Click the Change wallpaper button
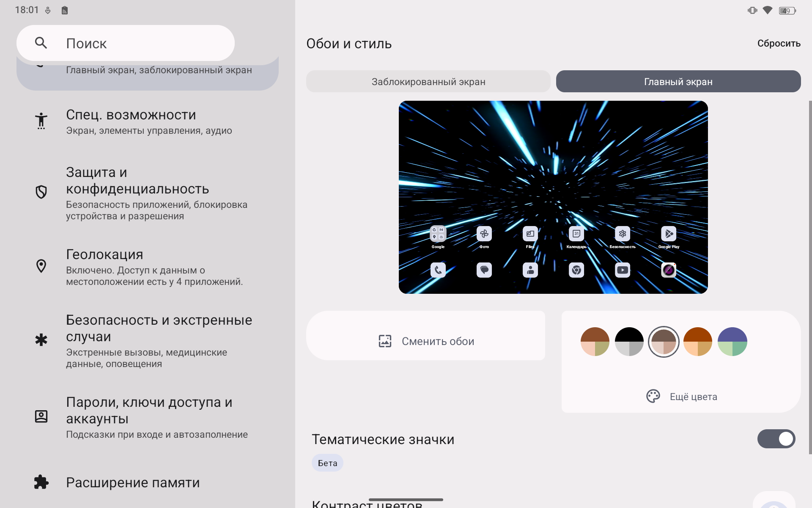The image size is (812, 508). [x=437, y=341]
